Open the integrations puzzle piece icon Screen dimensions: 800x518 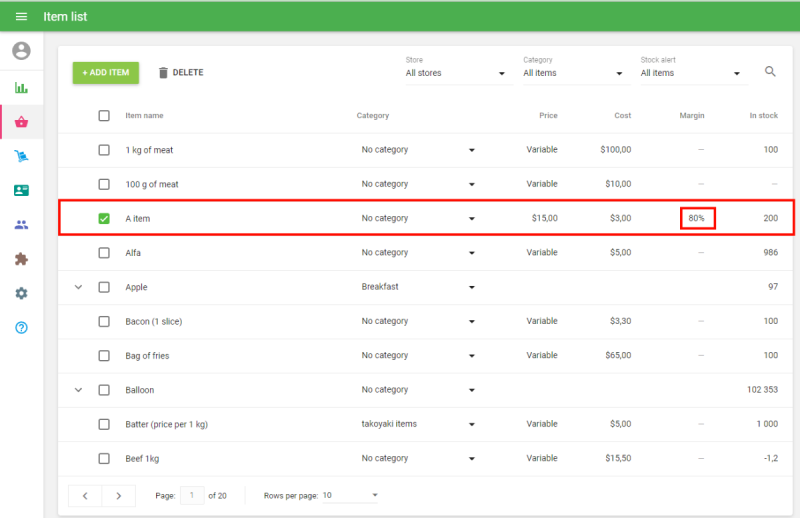pyautogui.click(x=21, y=259)
